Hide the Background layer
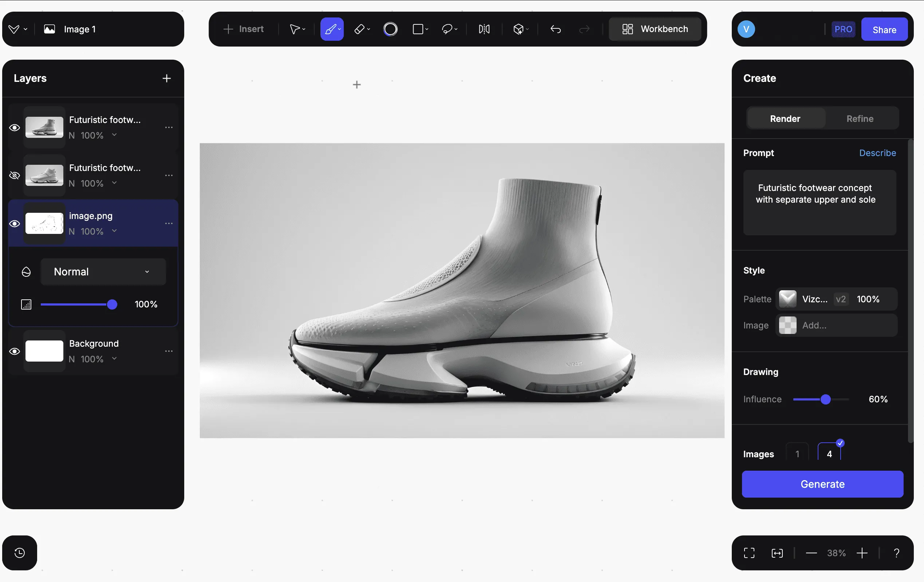 15,351
